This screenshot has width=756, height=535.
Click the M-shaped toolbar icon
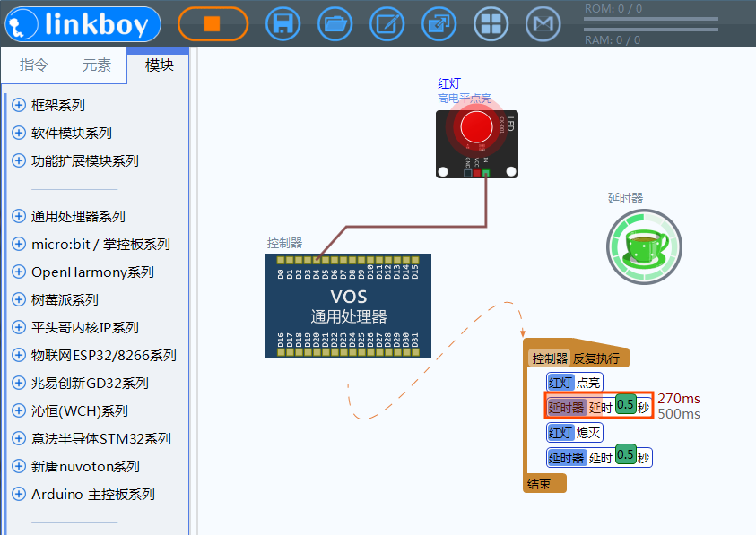coord(543,23)
